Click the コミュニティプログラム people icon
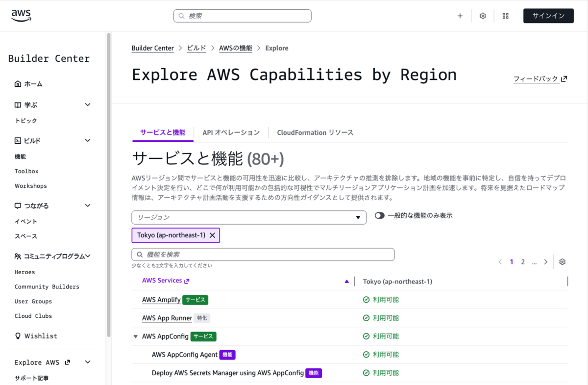The image size is (588, 385). point(18,256)
